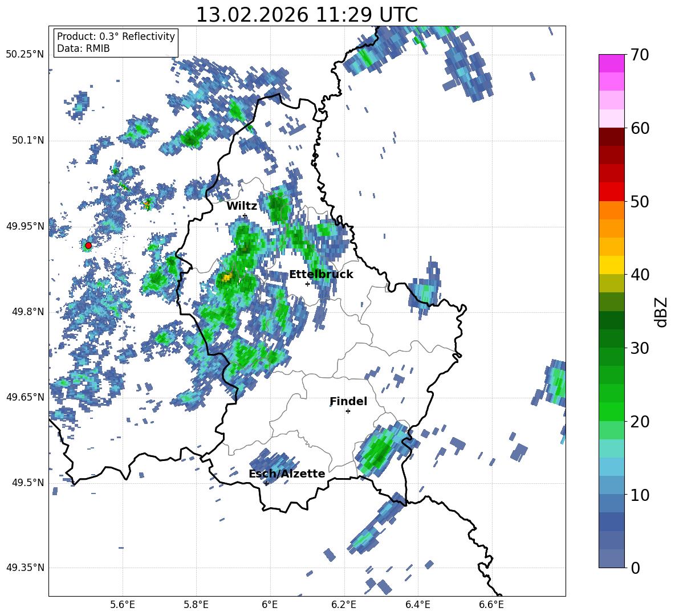The image size is (675, 616).
Task: Click the magenta top colorbar segment
Action: [x=611, y=63]
